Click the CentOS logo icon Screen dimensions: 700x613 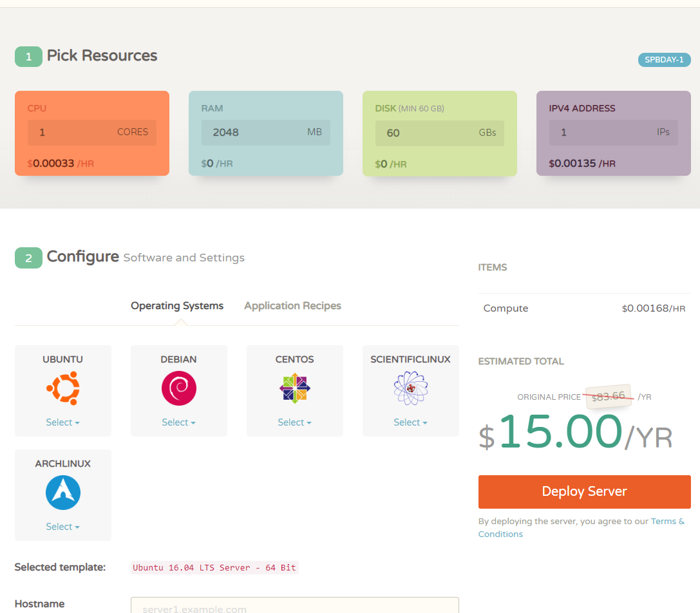pos(294,388)
